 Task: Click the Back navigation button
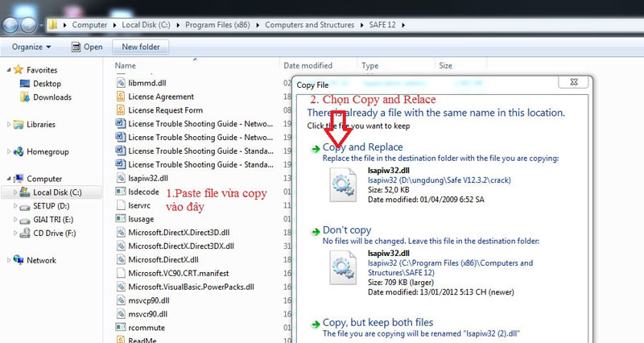click(x=10, y=26)
